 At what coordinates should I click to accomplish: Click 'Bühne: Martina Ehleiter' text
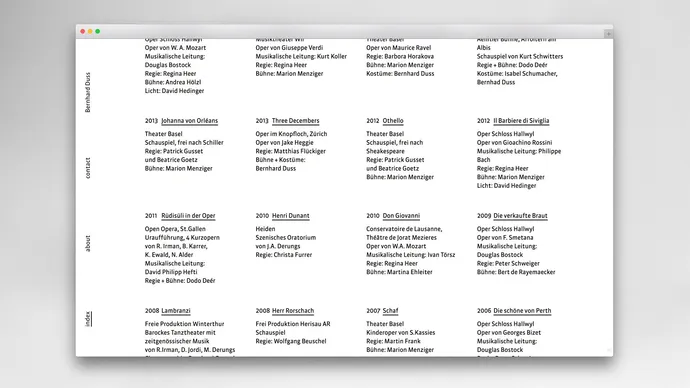(399, 272)
